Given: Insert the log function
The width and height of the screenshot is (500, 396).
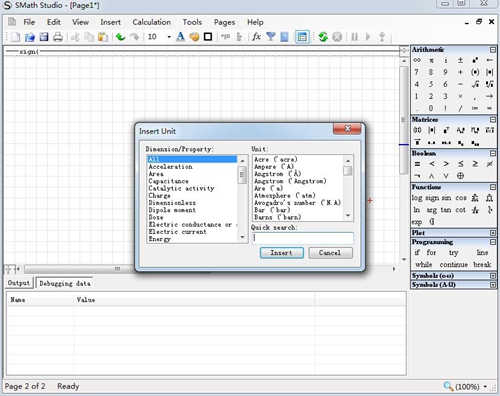Looking at the screenshot, I should pos(417,198).
